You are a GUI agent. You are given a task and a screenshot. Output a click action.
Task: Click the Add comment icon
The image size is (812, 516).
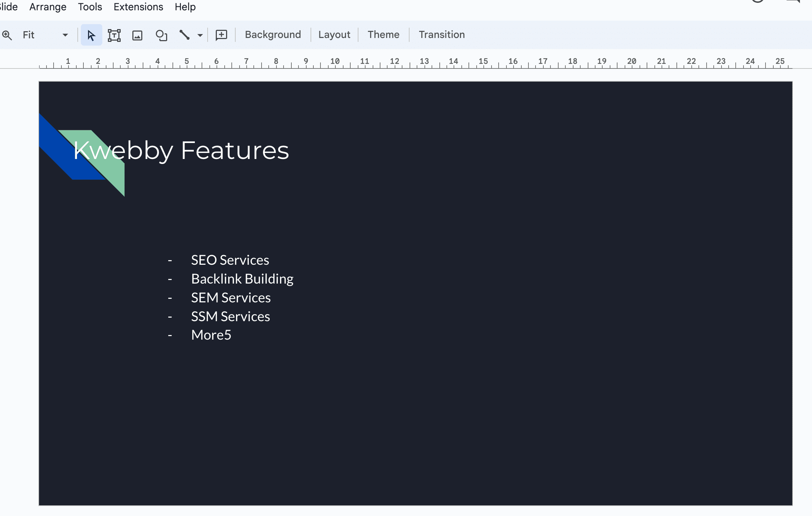[x=221, y=35]
